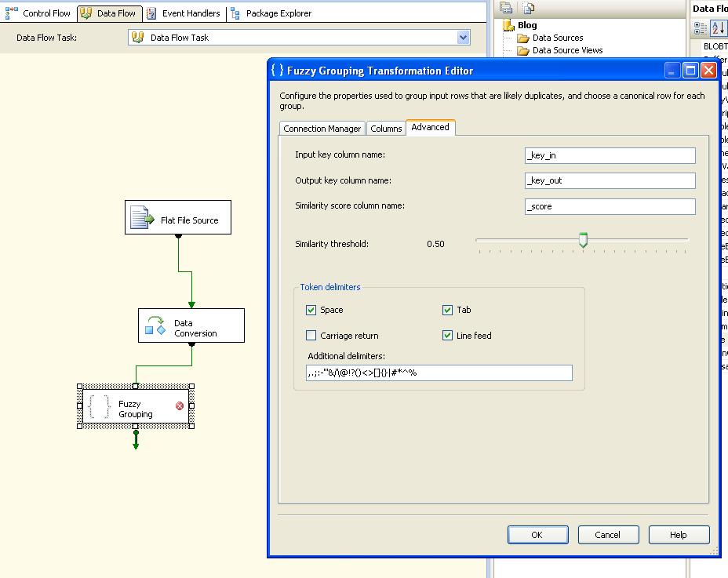Disable the Line feed delimiter
This screenshot has height=578, width=728.
click(x=448, y=335)
